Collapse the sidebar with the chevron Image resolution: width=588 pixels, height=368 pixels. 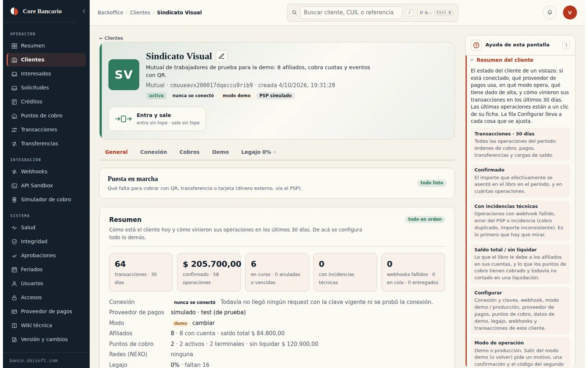click(x=84, y=11)
